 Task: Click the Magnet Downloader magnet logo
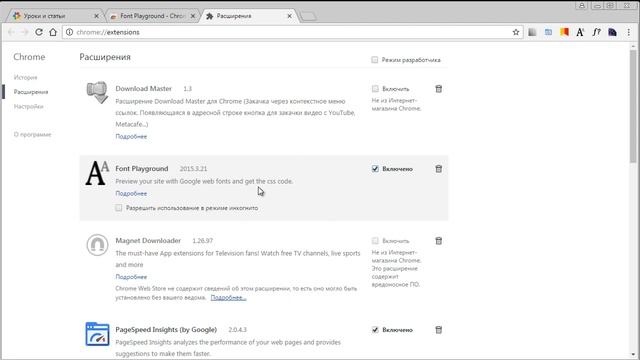point(97,245)
